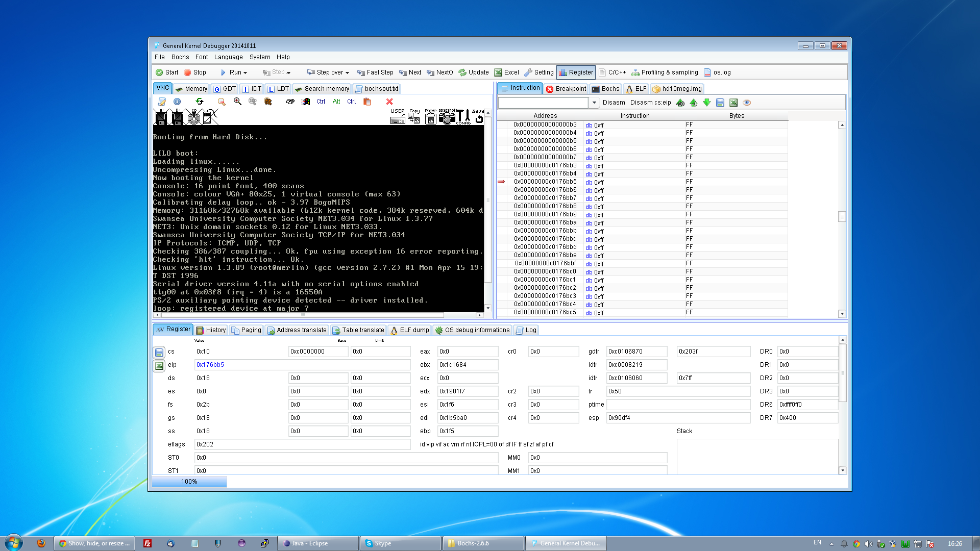Click the save icon beside cs register
Viewport: 980px width, 551px height.
point(159,353)
